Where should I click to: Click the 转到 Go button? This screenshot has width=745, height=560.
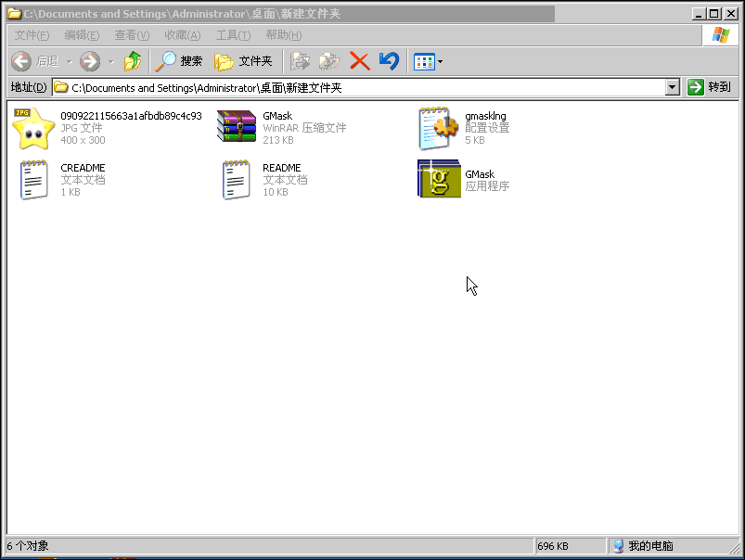[710, 87]
